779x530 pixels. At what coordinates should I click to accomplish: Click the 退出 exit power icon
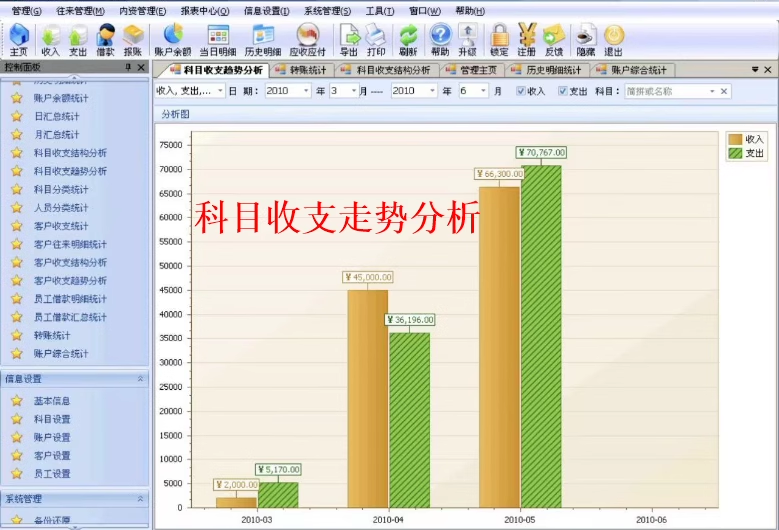click(614, 39)
